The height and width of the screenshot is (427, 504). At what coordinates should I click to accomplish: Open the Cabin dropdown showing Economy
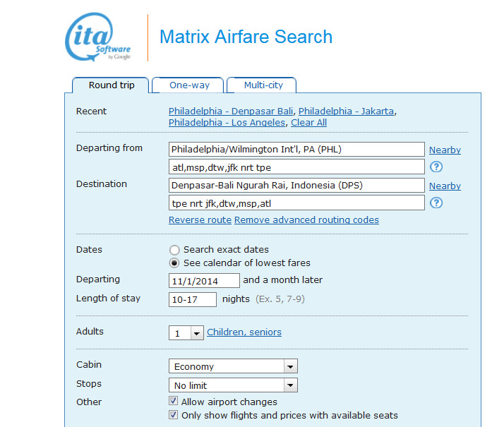(x=233, y=366)
